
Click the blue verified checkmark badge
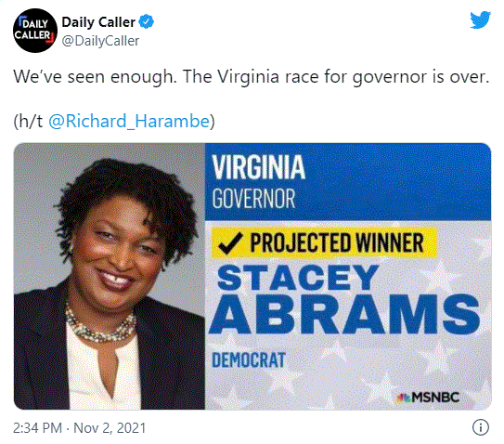point(147,22)
